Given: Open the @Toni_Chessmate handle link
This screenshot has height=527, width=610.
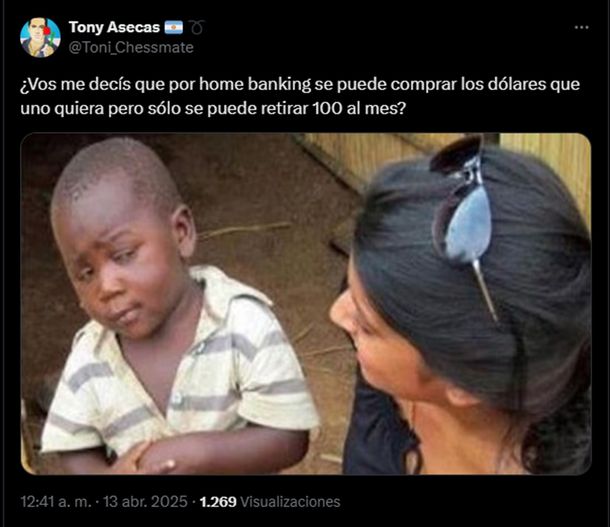Looking at the screenshot, I should pos(131,47).
